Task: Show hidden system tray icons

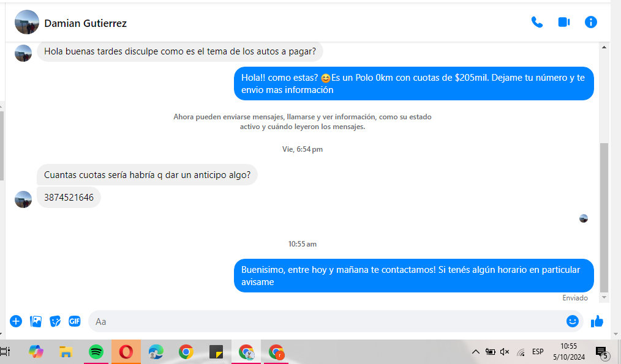Action: [476, 352]
